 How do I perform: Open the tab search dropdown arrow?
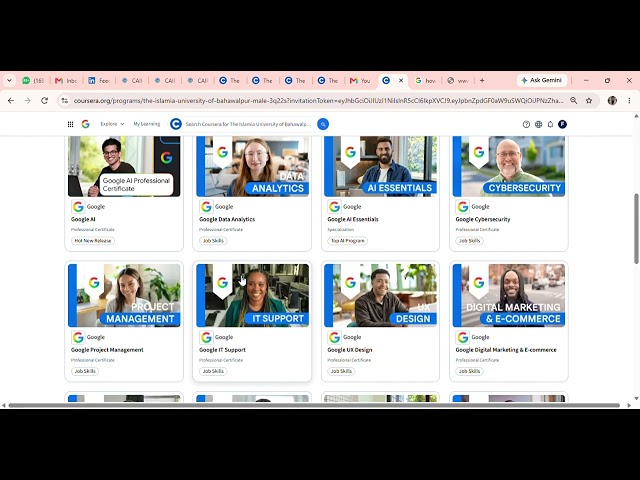pyautogui.click(x=9, y=80)
